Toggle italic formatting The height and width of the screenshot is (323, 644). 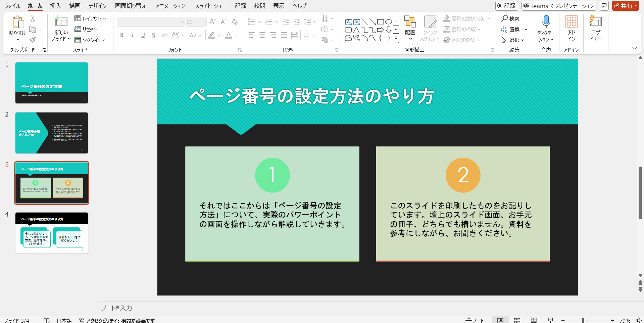click(x=133, y=35)
